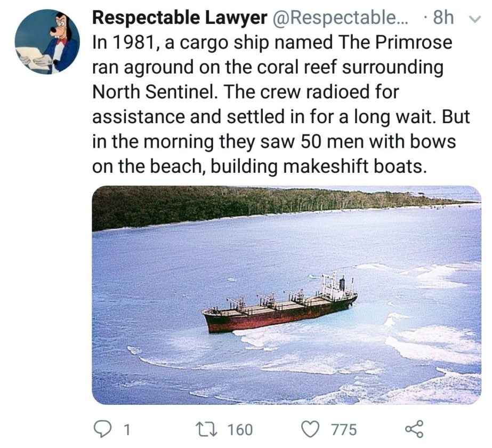This screenshot has height=448, width=492.
Task: Open the Goofy lawyer profile avatar
Action: (x=47, y=42)
